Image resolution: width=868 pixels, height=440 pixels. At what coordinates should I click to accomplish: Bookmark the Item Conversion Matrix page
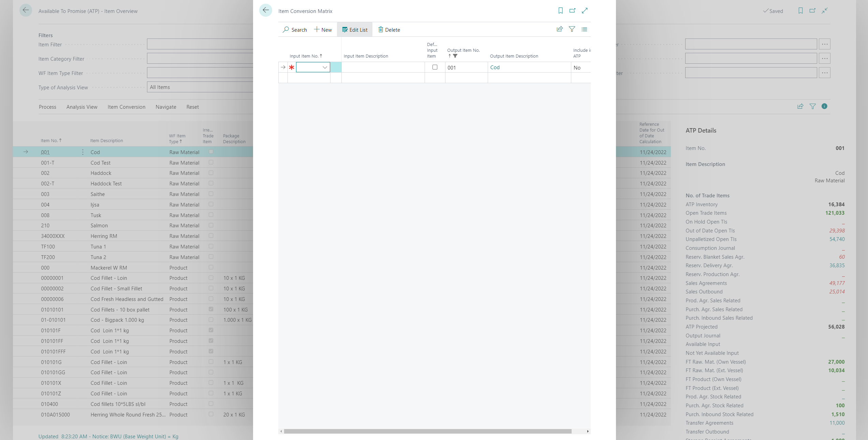tap(560, 11)
